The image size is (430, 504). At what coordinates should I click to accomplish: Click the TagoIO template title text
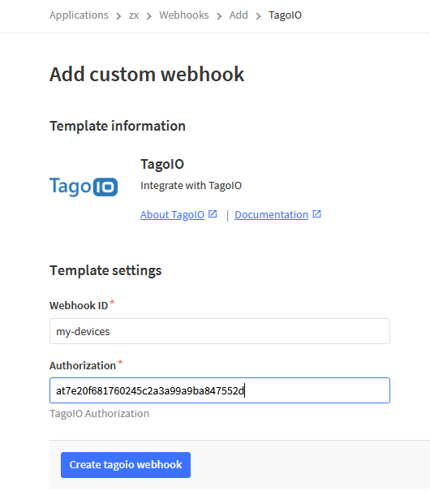(x=162, y=164)
